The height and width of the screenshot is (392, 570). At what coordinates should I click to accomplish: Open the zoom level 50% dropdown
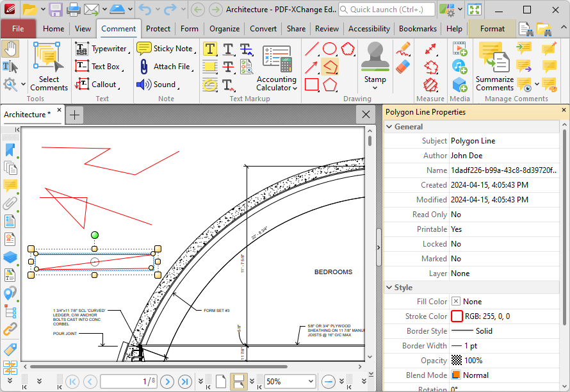(311, 382)
